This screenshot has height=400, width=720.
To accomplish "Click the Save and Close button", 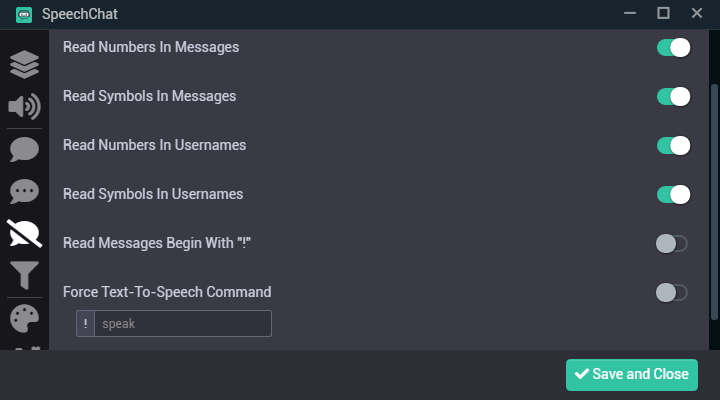I will coord(632,375).
